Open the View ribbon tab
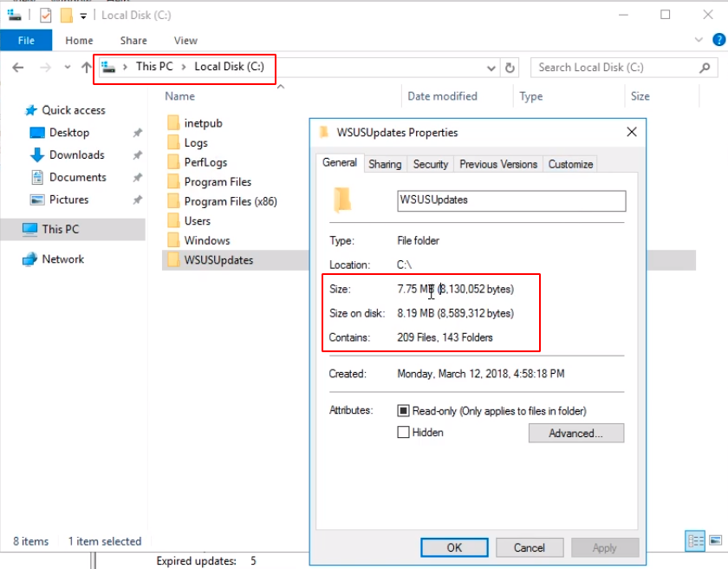Screen dimensions: 728x569 point(185,41)
